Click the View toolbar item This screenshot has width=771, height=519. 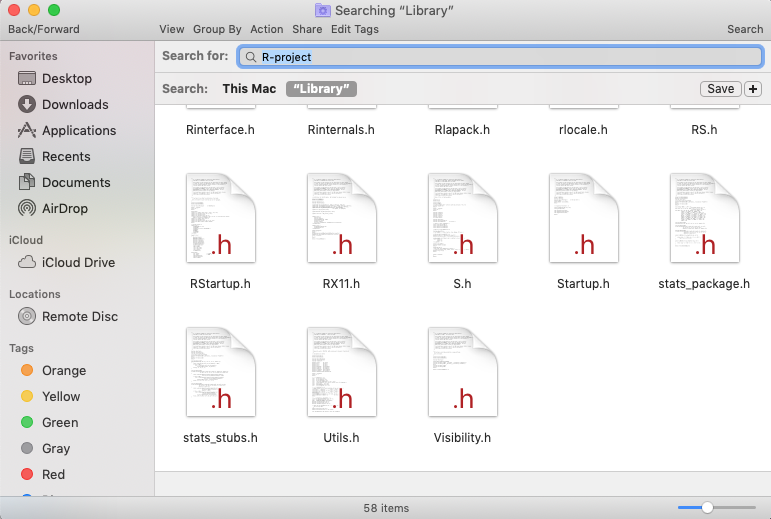point(171,29)
